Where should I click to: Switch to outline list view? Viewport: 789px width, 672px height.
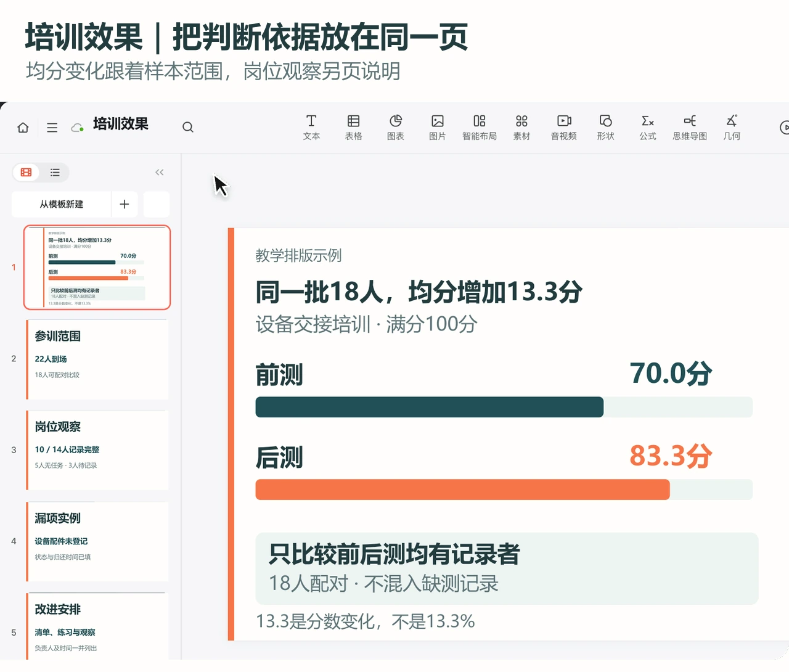[55, 173]
